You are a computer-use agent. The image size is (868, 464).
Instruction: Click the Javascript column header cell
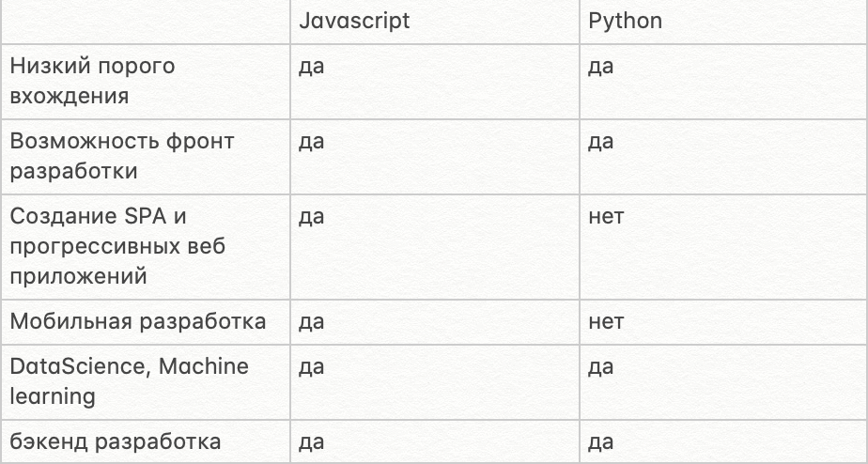(x=354, y=22)
